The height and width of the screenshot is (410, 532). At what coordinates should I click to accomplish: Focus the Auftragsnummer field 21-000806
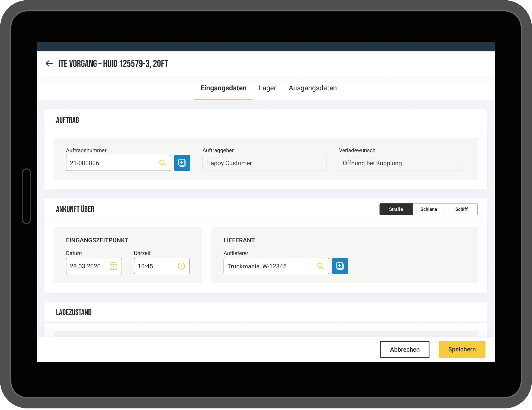coord(118,163)
